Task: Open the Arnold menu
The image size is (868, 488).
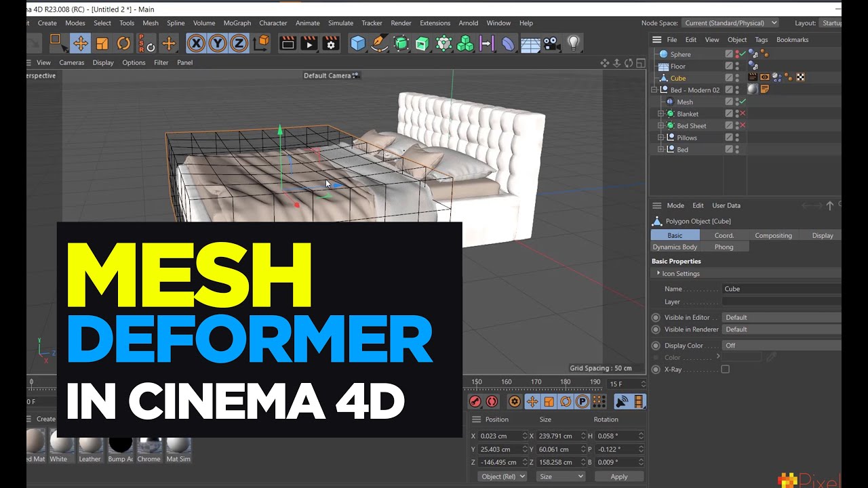Action: coord(469,23)
